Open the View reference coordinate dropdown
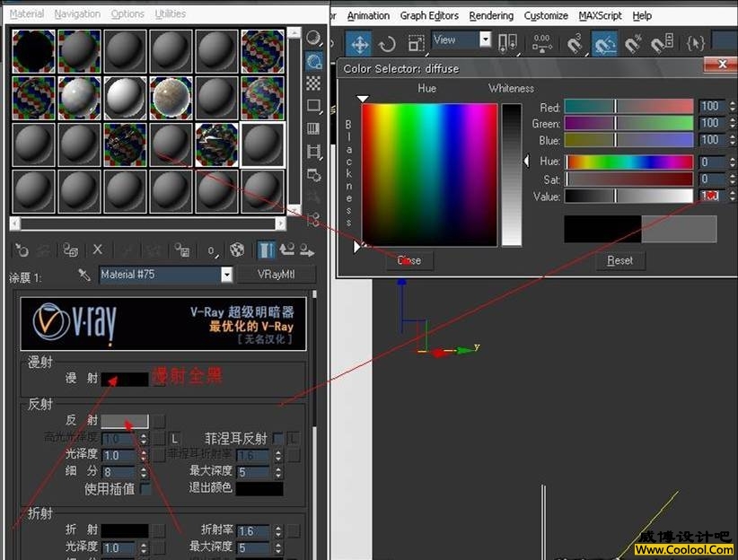 (485, 39)
